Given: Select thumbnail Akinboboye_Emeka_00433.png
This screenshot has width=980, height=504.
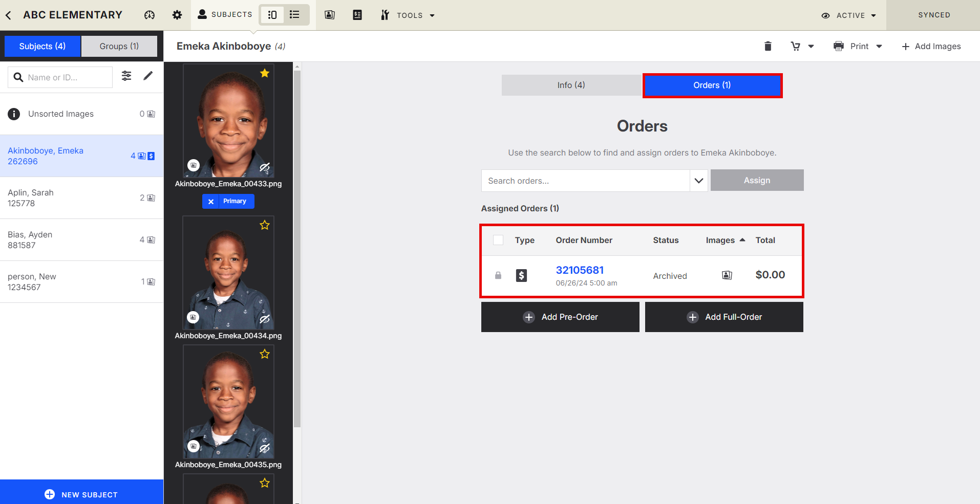Looking at the screenshot, I should (228, 121).
